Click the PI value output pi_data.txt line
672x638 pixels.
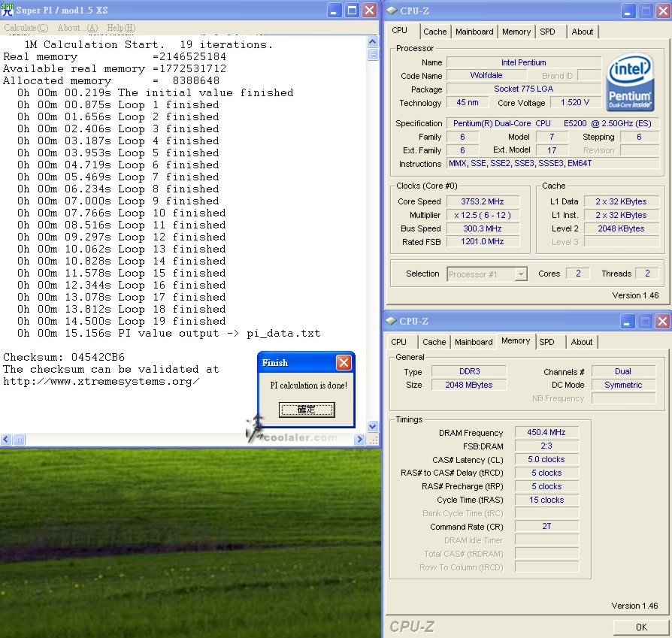169,334
